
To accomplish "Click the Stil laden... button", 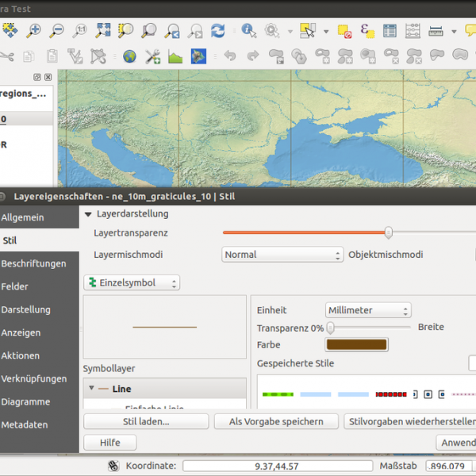I will tap(146, 422).
